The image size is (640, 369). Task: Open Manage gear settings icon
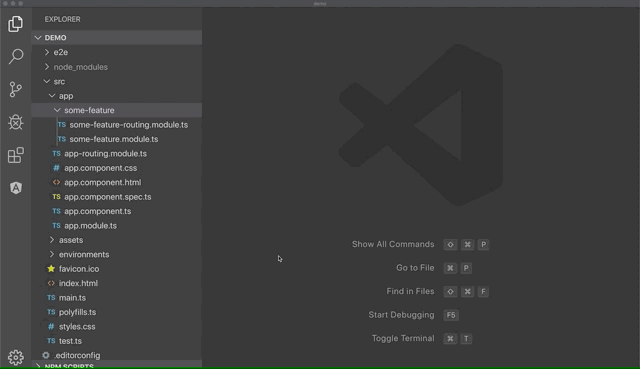[16, 358]
